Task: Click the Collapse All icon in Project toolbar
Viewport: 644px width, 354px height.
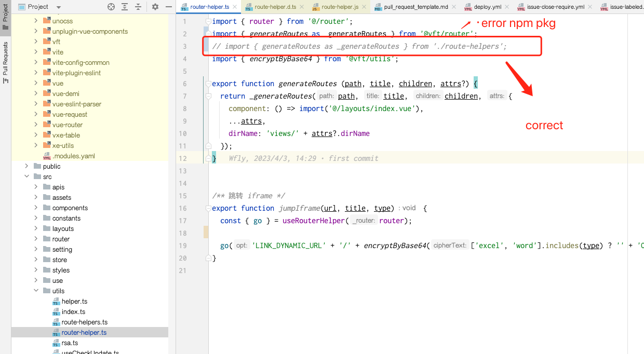Action: click(x=138, y=7)
